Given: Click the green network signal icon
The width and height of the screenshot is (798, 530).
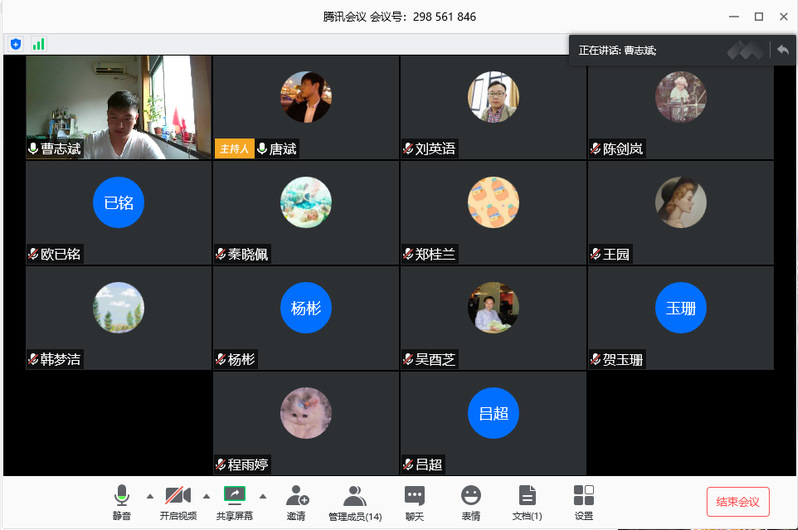Looking at the screenshot, I should click(x=38, y=44).
